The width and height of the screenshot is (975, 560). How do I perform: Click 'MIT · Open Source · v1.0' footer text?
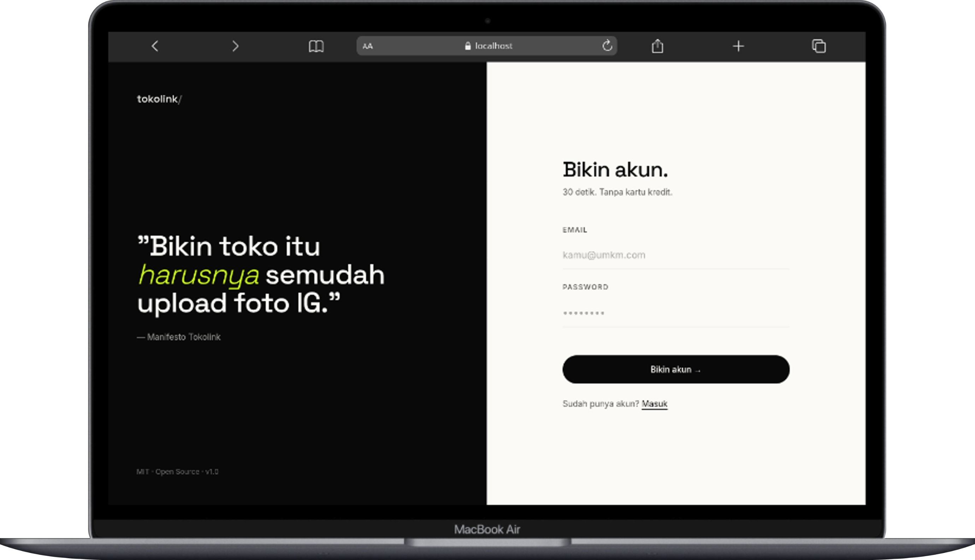tap(177, 471)
